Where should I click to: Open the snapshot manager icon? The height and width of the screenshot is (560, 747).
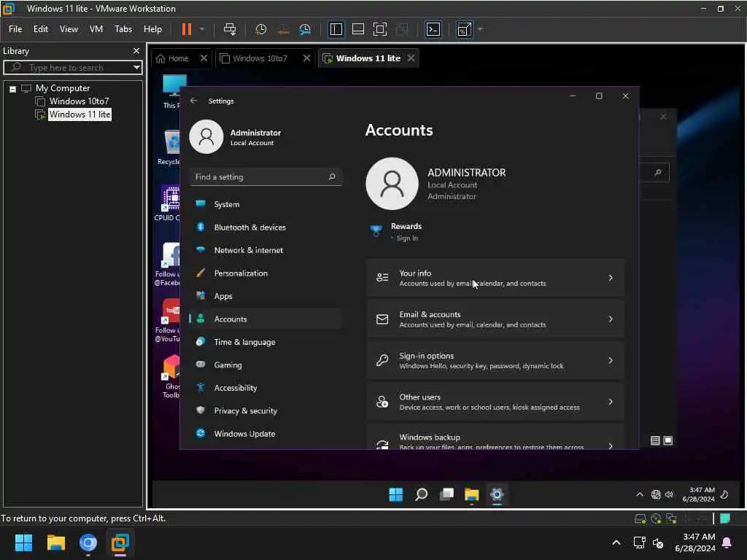[x=305, y=29]
